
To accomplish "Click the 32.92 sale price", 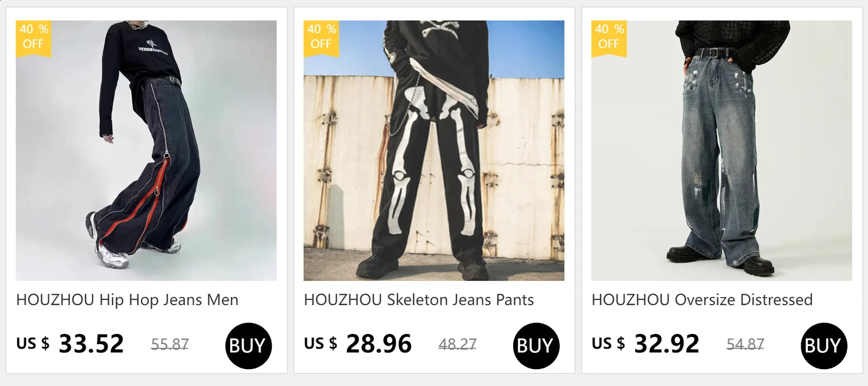I will [x=667, y=344].
